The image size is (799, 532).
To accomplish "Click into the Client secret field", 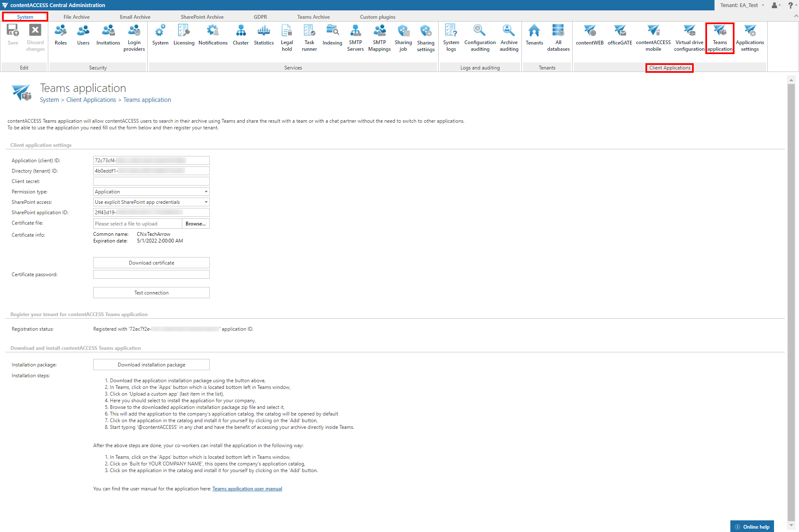I will (x=151, y=181).
